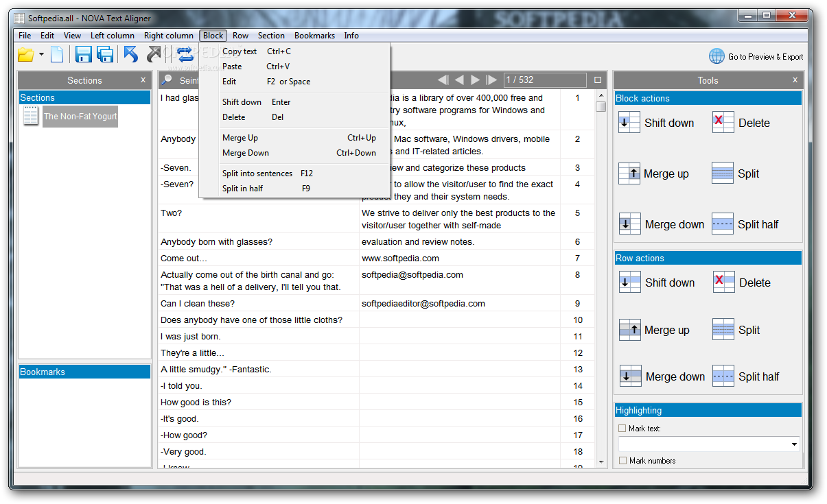Viewport: 827px width, 504px height.
Task: Open the Section menu
Action: pyautogui.click(x=271, y=36)
